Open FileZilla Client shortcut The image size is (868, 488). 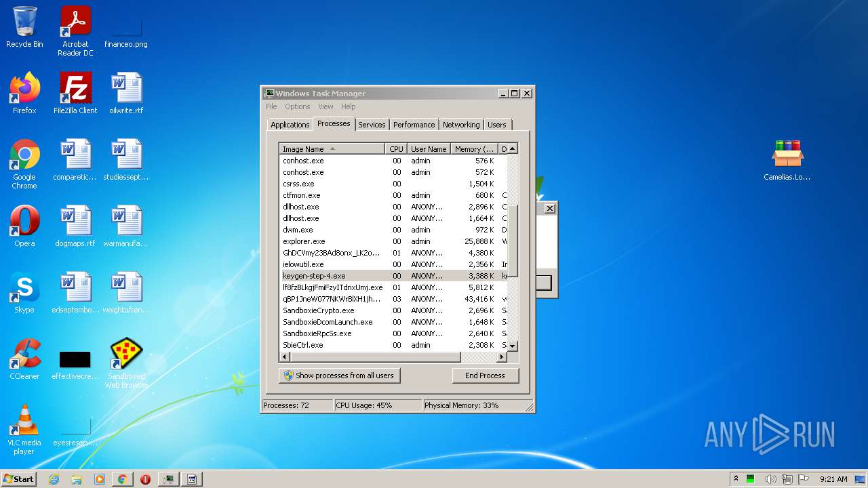point(75,94)
